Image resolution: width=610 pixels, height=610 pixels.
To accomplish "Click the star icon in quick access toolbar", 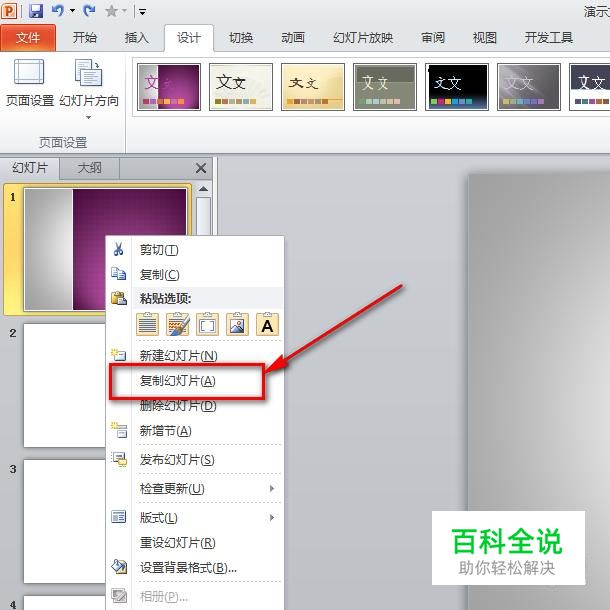I will tap(111, 11).
